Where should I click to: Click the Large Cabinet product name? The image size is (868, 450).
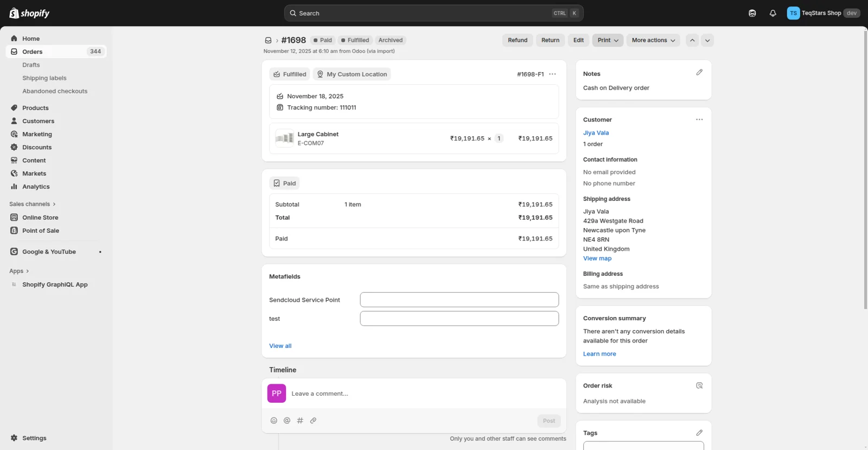(318, 134)
